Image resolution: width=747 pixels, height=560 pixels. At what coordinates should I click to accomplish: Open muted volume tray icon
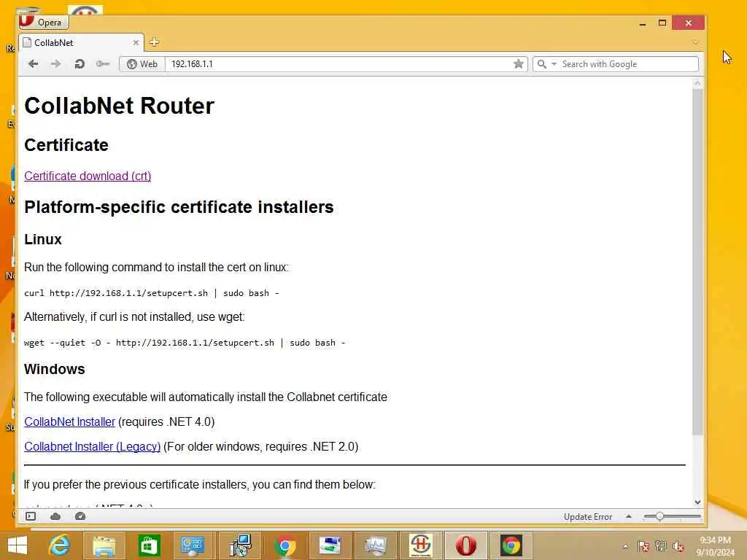[x=678, y=546]
